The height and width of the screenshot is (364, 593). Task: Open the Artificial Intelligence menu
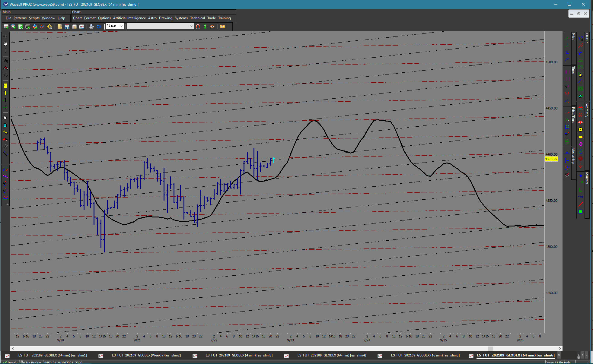tap(129, 18)
